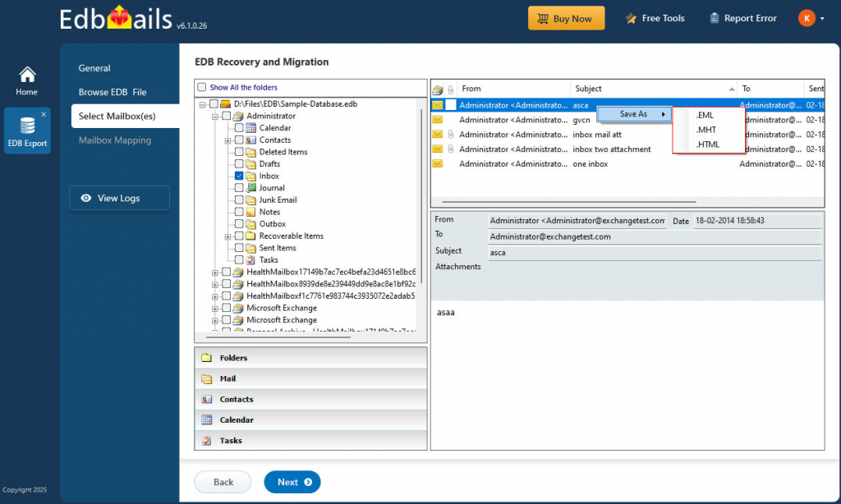Select the General step

[x=94, y=68]
